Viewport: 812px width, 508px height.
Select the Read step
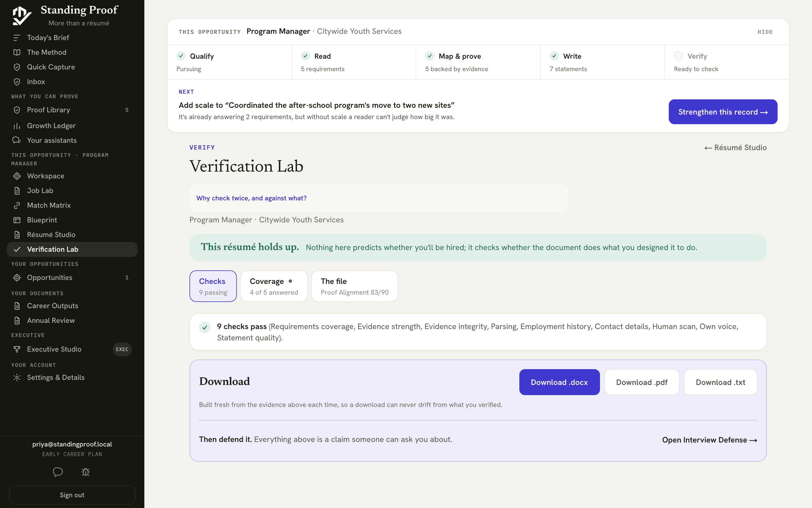pos(354,62)
